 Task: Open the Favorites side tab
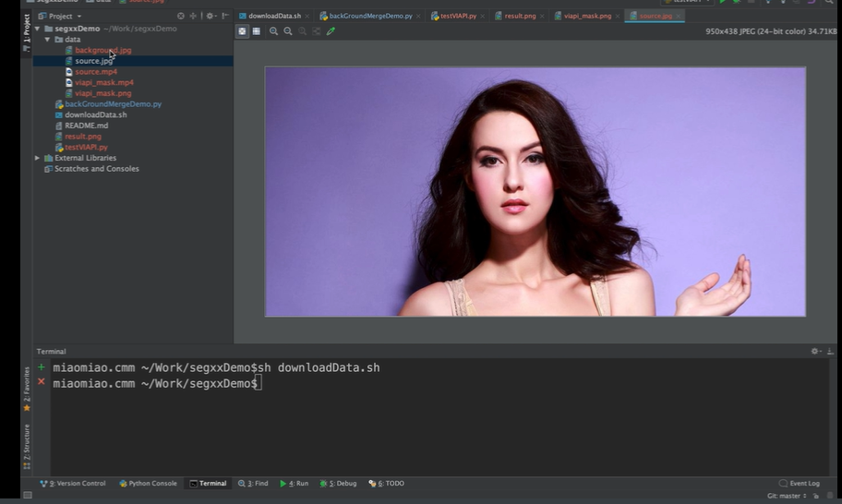point(27,390)
